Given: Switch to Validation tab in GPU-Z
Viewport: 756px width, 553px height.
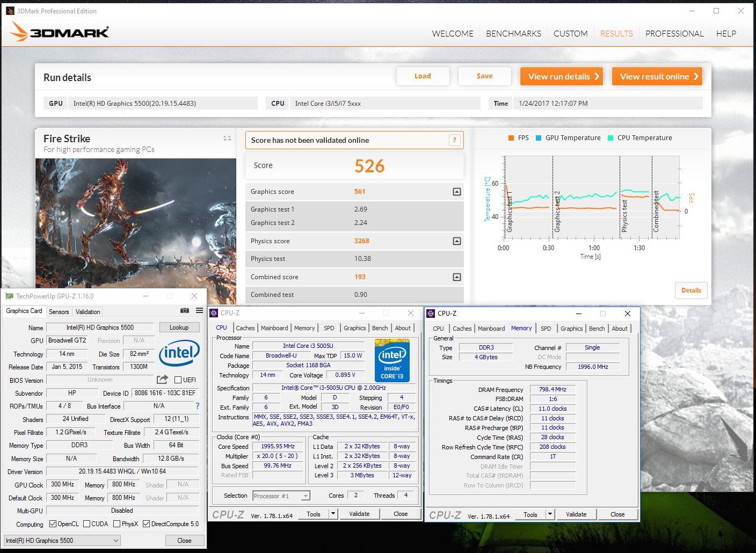Looking at the screenshot, I should (88, 312).
